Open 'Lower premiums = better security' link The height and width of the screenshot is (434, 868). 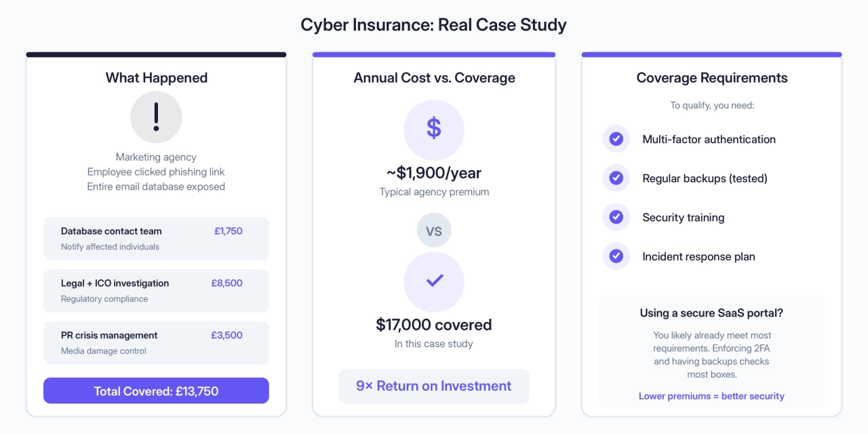[x=711, y=396]
